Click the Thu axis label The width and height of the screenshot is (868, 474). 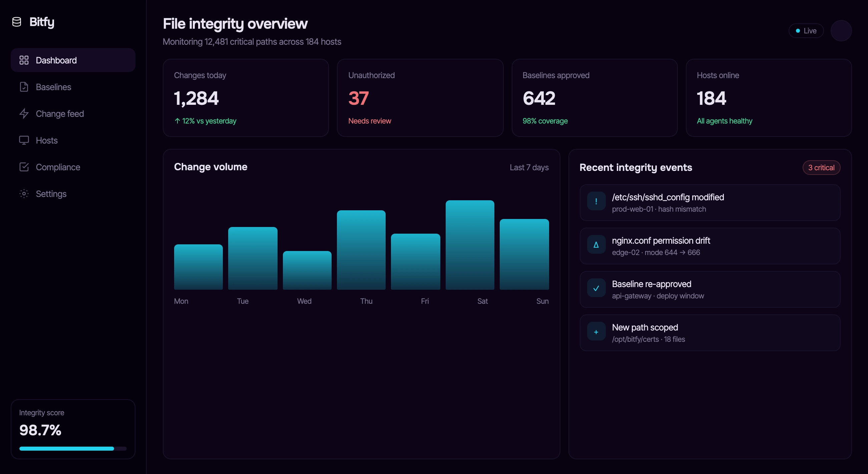(x=366, y=301)
